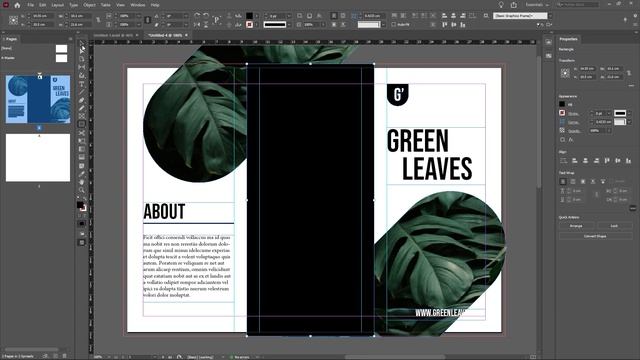
Task: Open the lightbulb Learn icon
Action: pyautogui.click(x=501, y=5)
